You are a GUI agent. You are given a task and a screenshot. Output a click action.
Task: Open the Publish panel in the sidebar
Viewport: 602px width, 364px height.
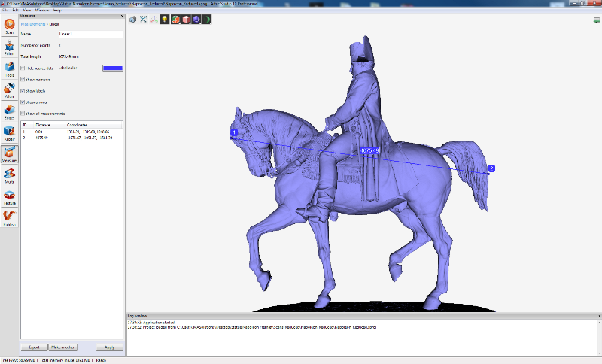[x=9, y=218]
